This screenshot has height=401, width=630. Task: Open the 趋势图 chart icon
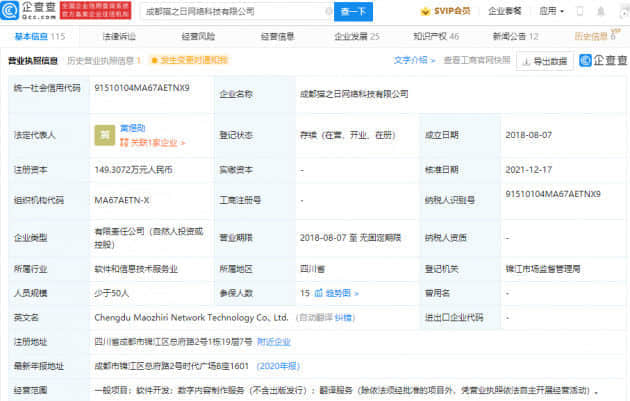[319, 293]
